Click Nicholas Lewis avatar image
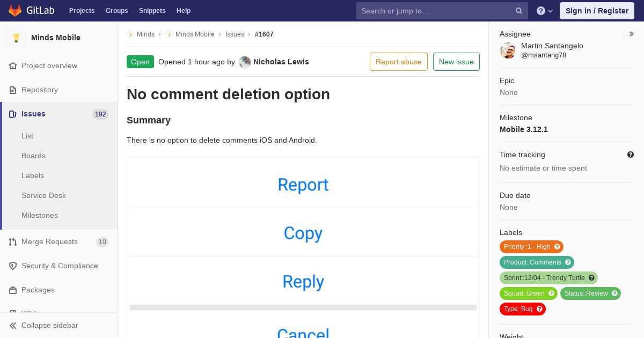Viewport: 644px width, 338px height. 245,62
